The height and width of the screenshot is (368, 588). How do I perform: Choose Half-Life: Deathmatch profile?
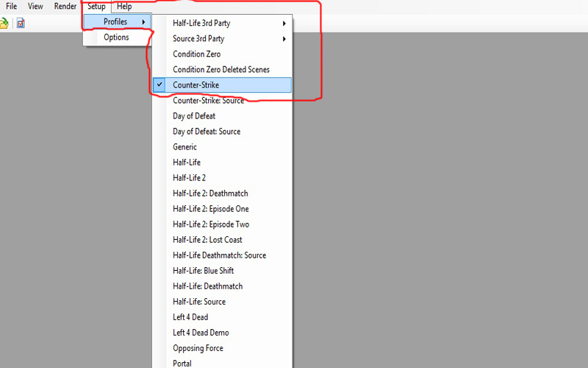tap(222, 286)
